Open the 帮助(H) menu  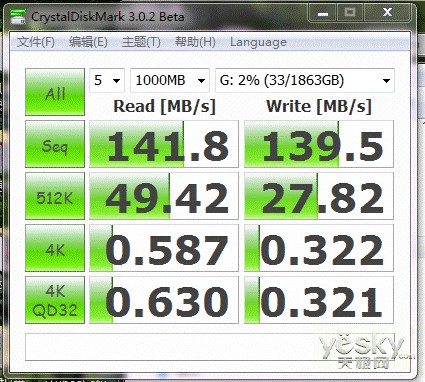coord(195,42)
